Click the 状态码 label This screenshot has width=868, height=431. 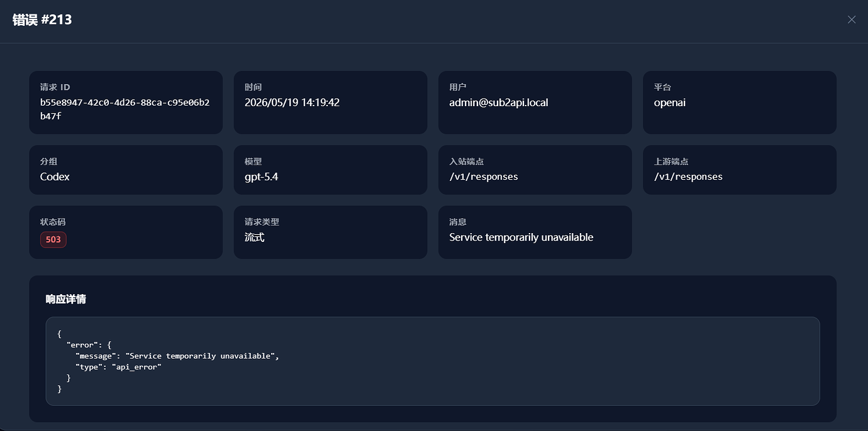pos(53,222)
